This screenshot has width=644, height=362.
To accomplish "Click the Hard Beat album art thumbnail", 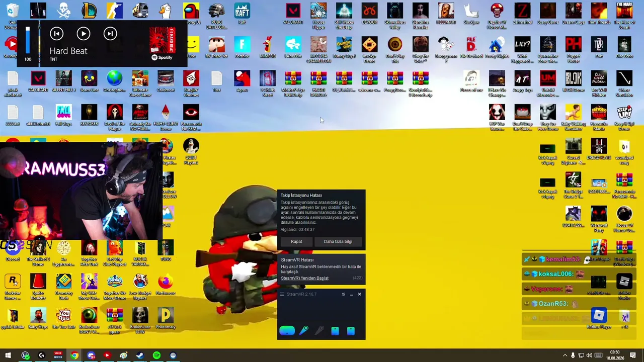I will (162, 40).
